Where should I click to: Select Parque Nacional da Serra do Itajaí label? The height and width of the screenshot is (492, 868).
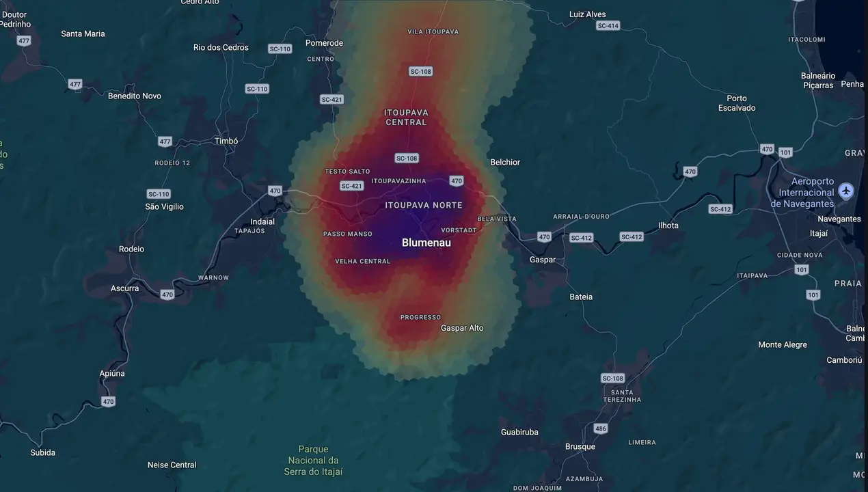[313, 461]
